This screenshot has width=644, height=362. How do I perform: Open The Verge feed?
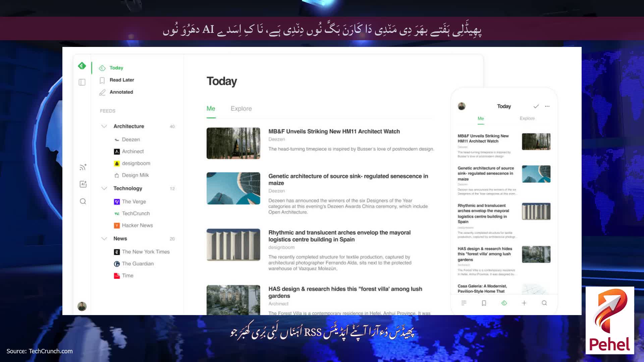[134, 202]
